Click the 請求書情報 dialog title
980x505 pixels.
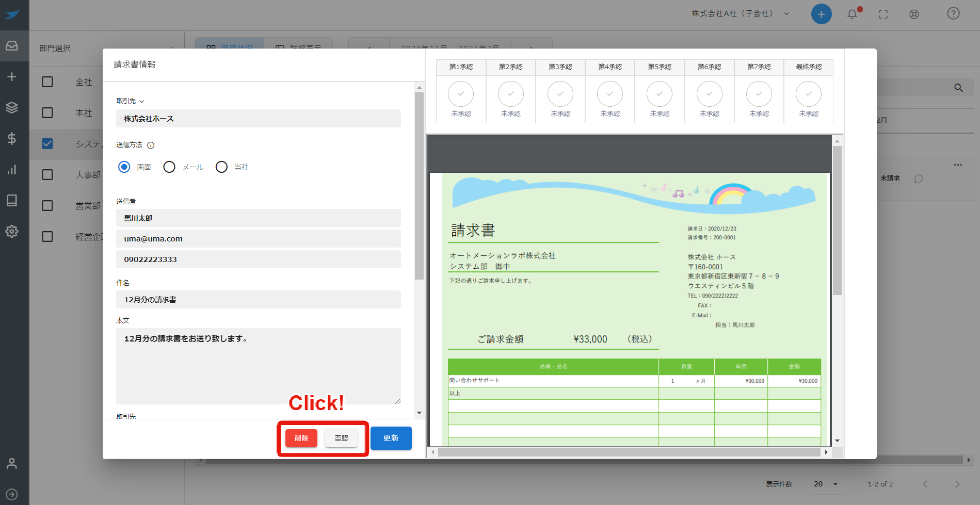(135, 64)
